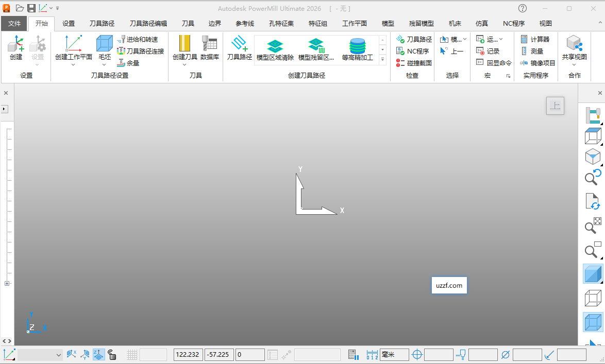Click the X coordinate input field
605x364 pixels.
pos(188,354)
